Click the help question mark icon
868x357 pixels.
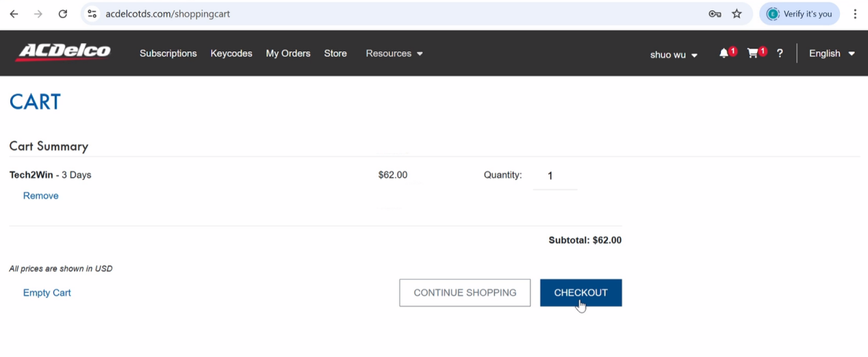coord(780,53)
